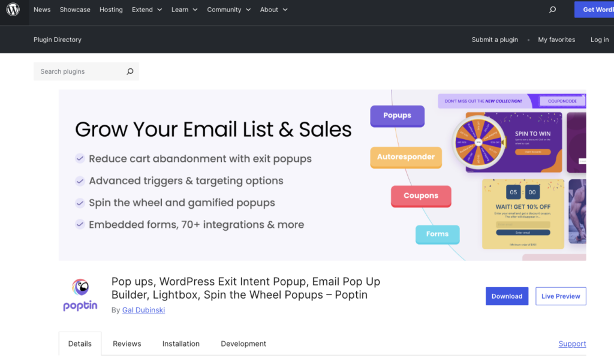This screenshot has height=364, width=614.
Task: Click the red Coupons label in banner
Action: pyautogui.click(x=421, y=196)
